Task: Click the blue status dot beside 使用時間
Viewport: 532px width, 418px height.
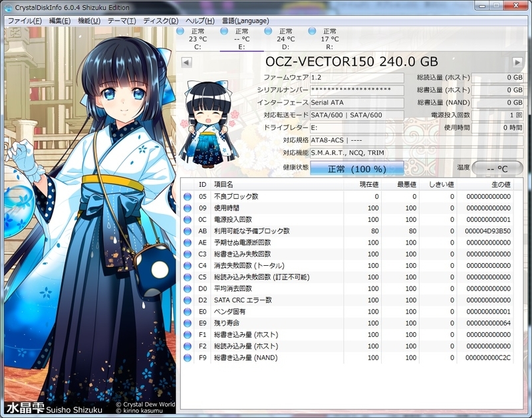Action: point(186,209)
